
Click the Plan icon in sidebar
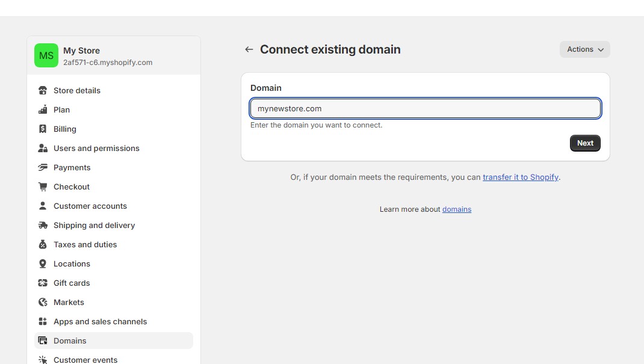pyautogui.click(x=43, y=110)
